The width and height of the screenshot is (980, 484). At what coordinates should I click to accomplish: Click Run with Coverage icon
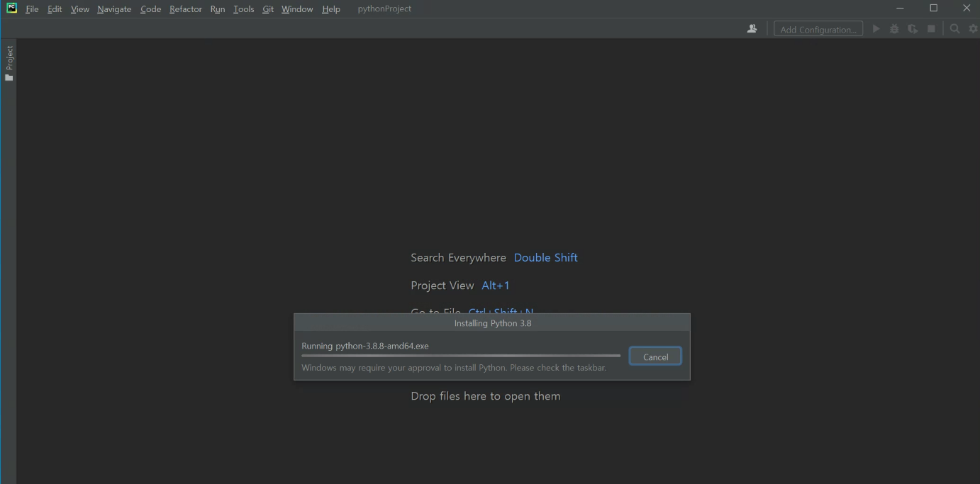point(913,29)
